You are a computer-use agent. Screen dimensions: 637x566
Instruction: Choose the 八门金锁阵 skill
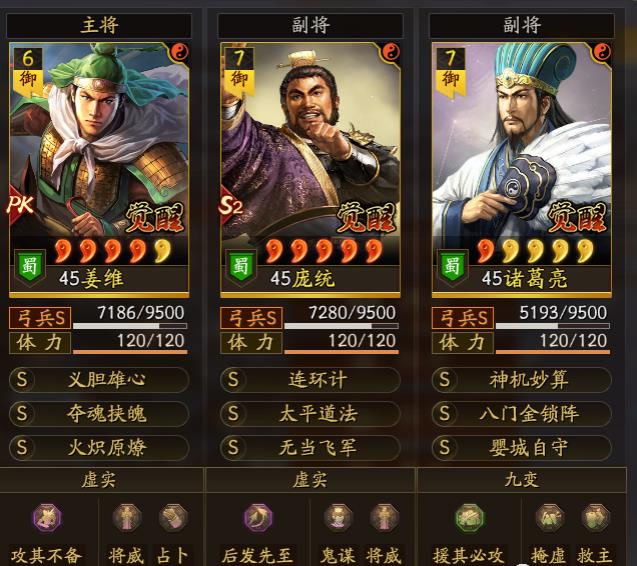point(522,414)
